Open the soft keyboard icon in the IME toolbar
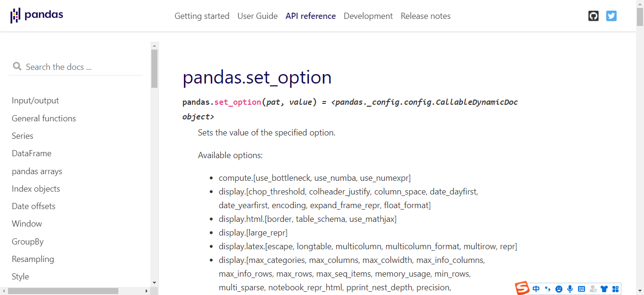 click(x=581, y=289)
